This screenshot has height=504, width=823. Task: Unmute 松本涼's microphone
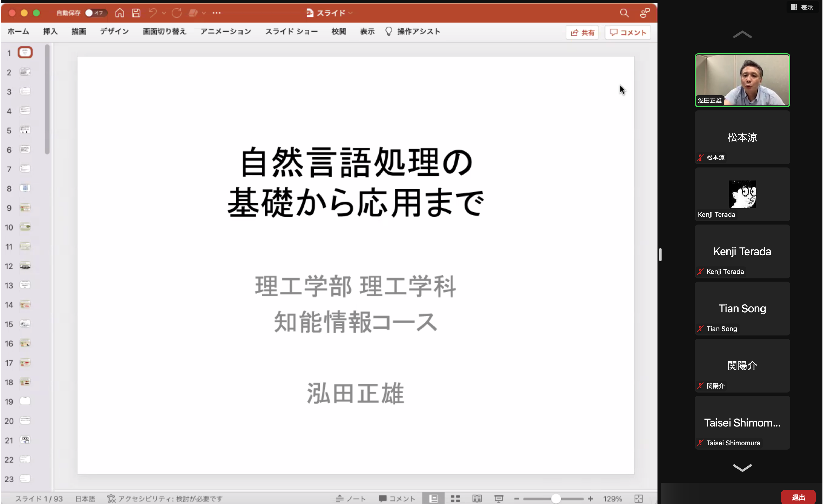pos(700,157)
